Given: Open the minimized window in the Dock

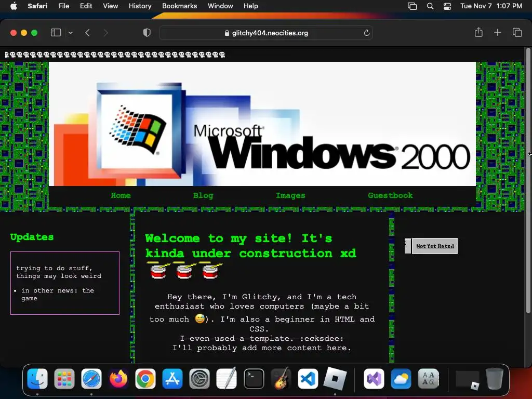Looking at the screenshot, I should [x=467, y=380].
